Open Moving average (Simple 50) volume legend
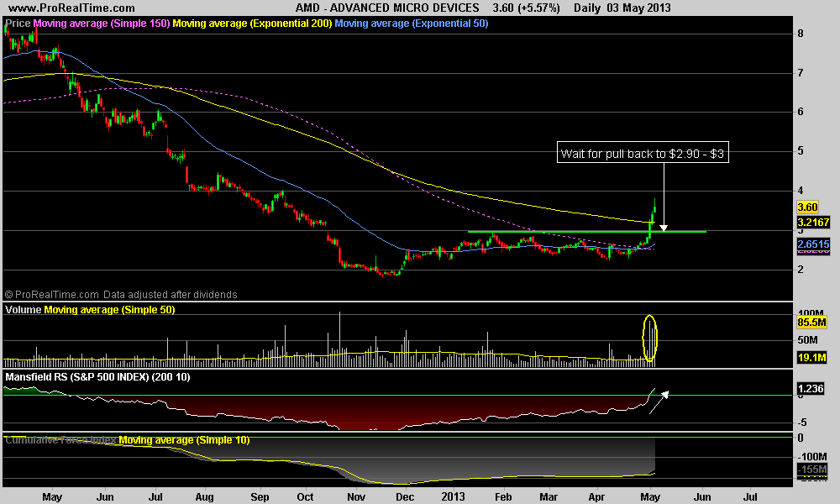840x504 pixels. [x=109, y=310]
